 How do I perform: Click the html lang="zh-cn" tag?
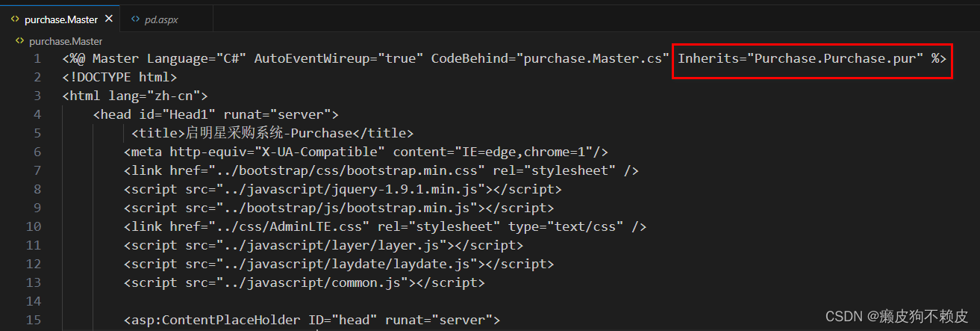pyautogui.click(x=134, y=96)
